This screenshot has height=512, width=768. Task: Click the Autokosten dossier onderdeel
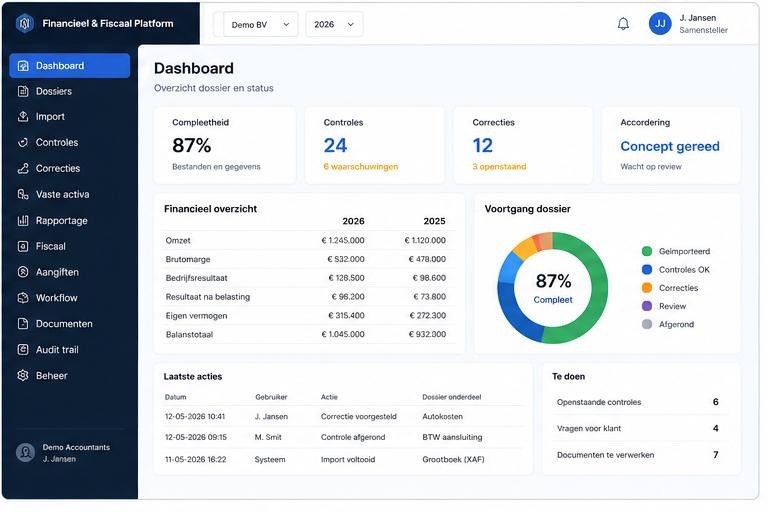click(442, 416)
